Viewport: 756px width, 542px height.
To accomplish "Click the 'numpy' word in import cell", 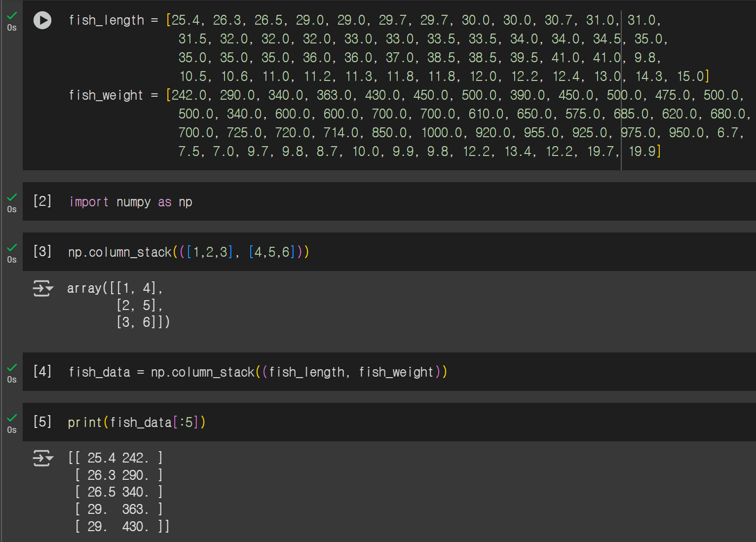I will (x=134, y=202).
